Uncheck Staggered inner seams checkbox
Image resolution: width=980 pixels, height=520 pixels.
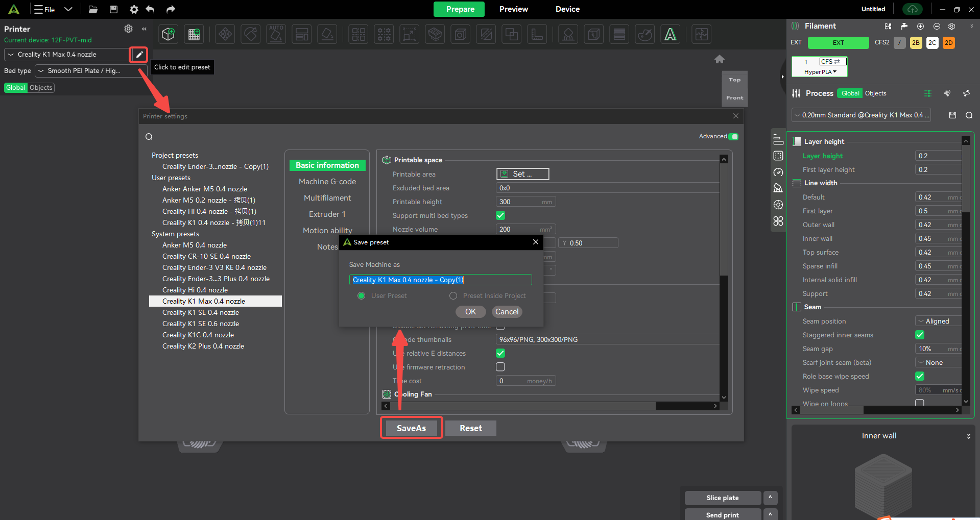(x=920, y=335)
